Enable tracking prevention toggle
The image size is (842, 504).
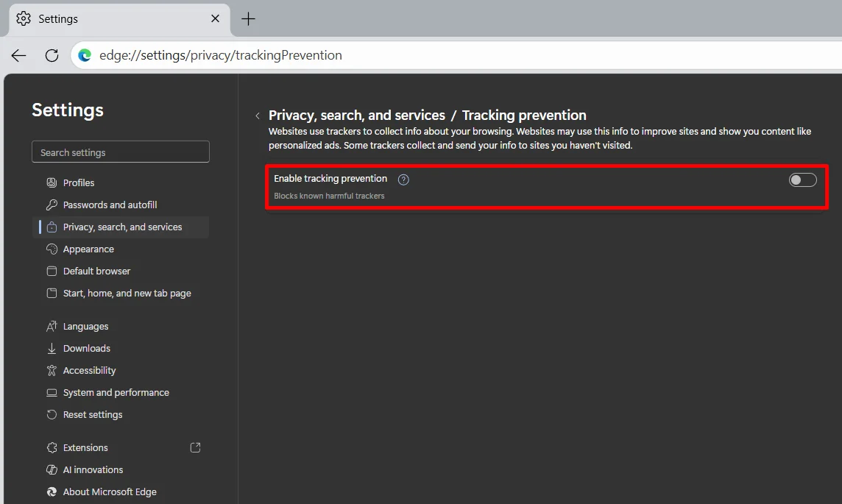[x=802, y=180]
